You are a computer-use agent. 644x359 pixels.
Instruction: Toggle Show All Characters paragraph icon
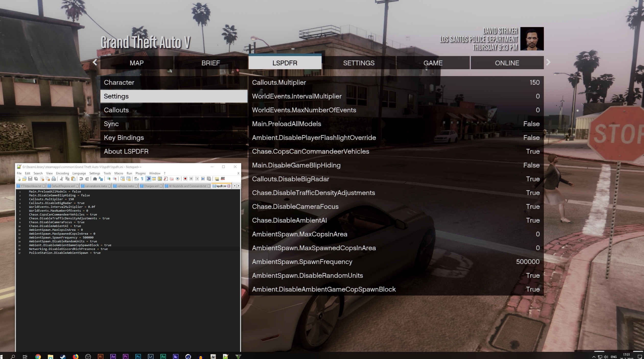tap(142, 179)
